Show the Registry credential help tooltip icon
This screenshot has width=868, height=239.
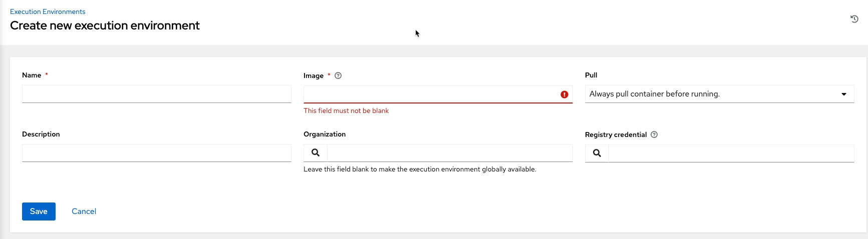point(654,134)
